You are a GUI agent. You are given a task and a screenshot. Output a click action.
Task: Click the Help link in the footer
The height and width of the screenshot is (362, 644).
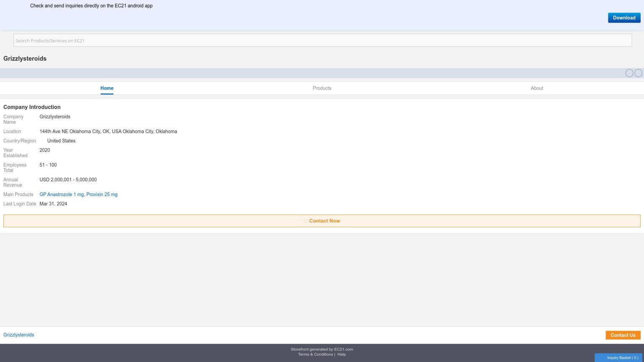[x=341, y=354]
